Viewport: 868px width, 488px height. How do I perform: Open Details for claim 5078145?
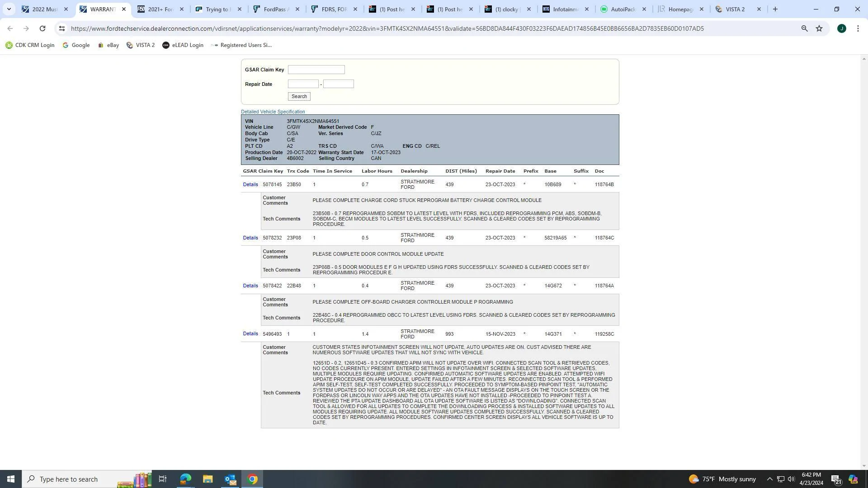pos(250,184)
